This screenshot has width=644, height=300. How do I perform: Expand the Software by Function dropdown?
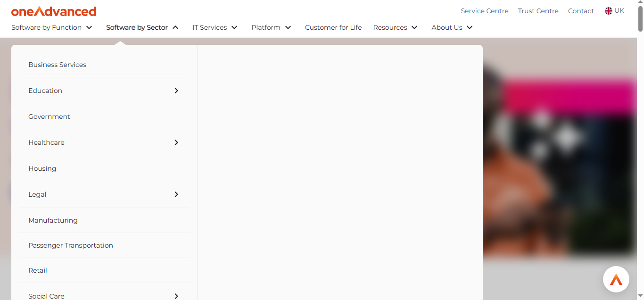point(51,27)
